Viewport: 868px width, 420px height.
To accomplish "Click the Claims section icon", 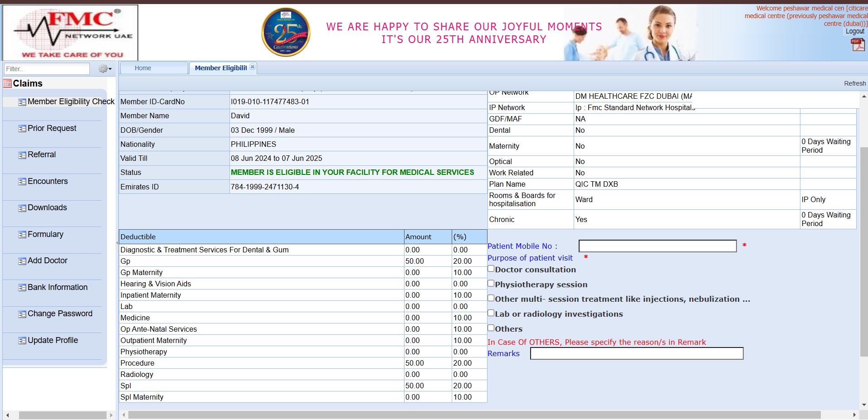I will (x=7, y=83).
